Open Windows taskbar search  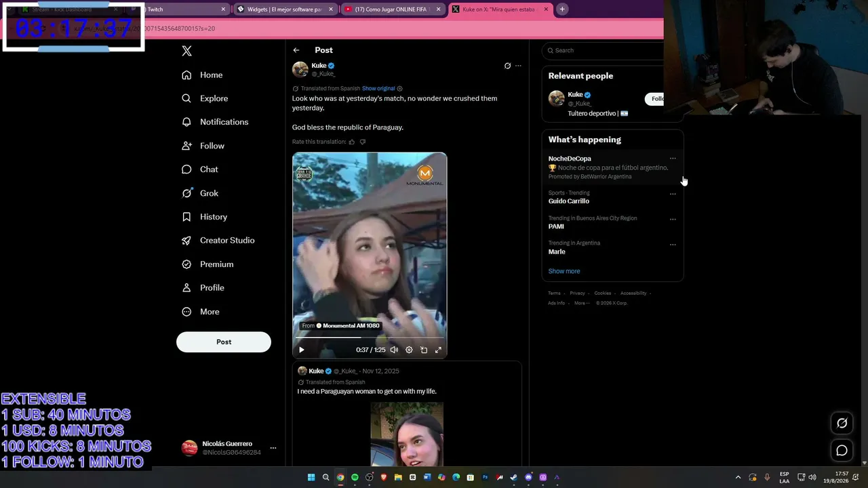pyautogui.click(x=325, y=477)
